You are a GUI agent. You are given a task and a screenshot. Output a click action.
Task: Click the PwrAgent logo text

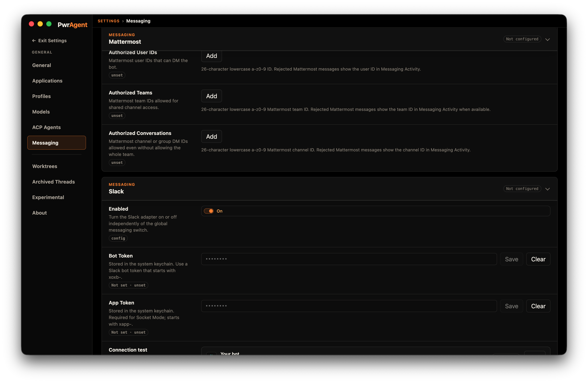click(x=72, y=25)
